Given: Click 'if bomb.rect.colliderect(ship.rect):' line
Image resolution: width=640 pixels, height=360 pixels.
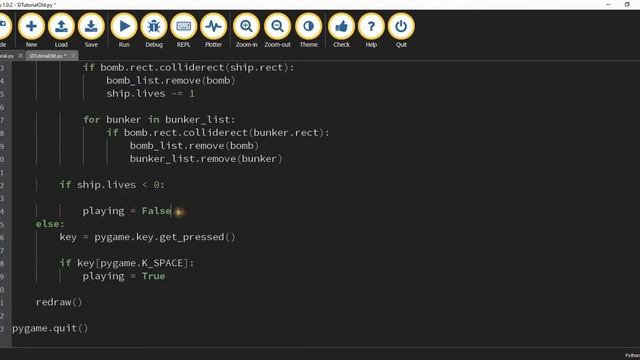Looking at the screenshot, I should coord(189,67).
